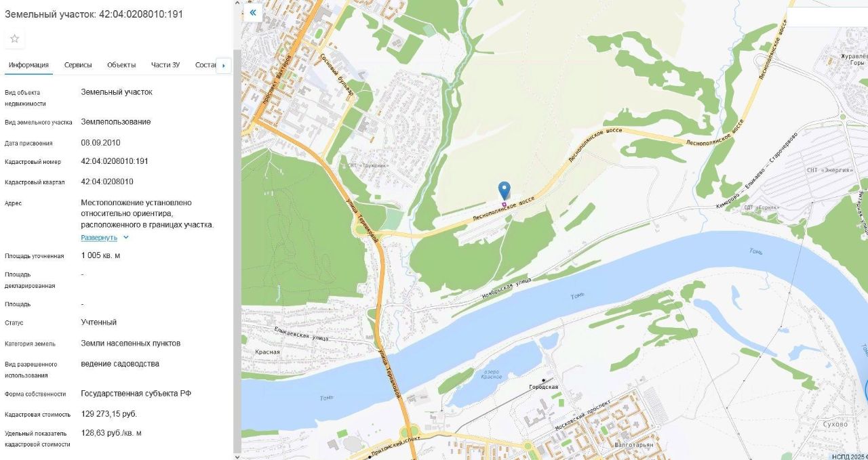Click the scroll-up arrow of the info panel
The image size is (868, 460).
(x=237, y=4)
